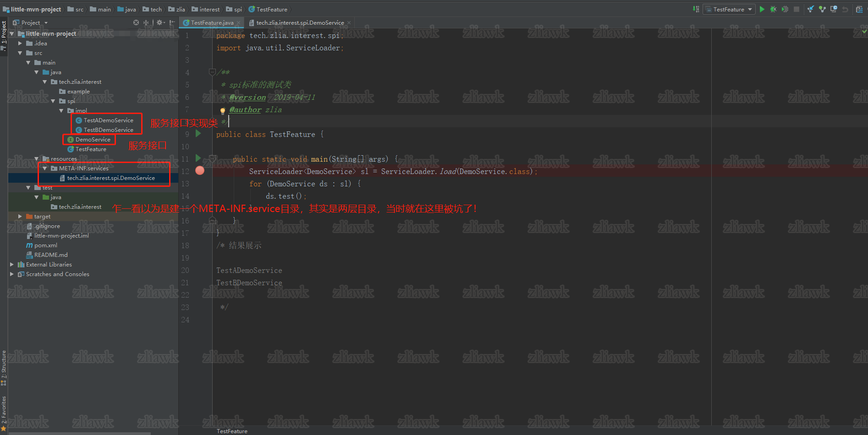Switch to the tech.zlia.interest.spi.DemoService tab

(300, 23)
